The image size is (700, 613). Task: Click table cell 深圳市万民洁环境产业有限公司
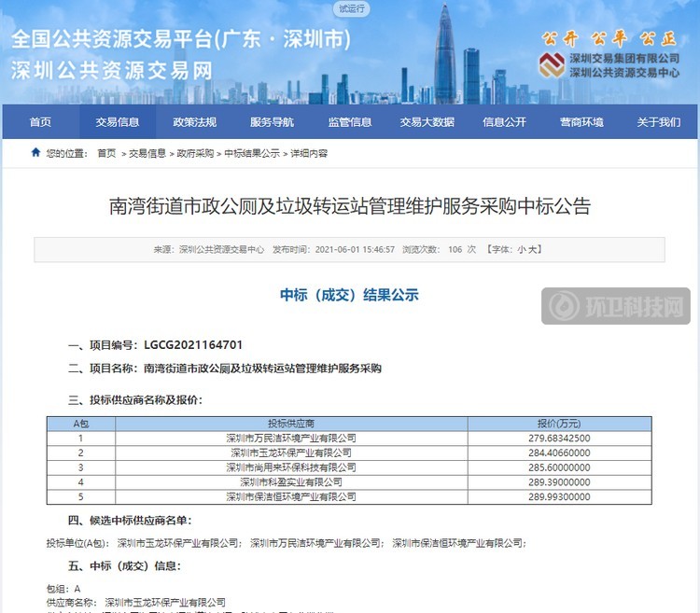point(291,439)
